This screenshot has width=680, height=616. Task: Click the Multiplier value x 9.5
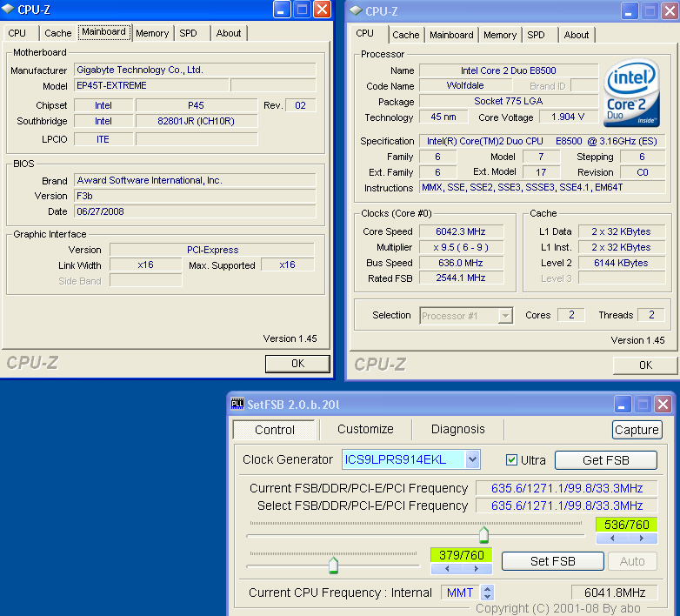point(461,247)
